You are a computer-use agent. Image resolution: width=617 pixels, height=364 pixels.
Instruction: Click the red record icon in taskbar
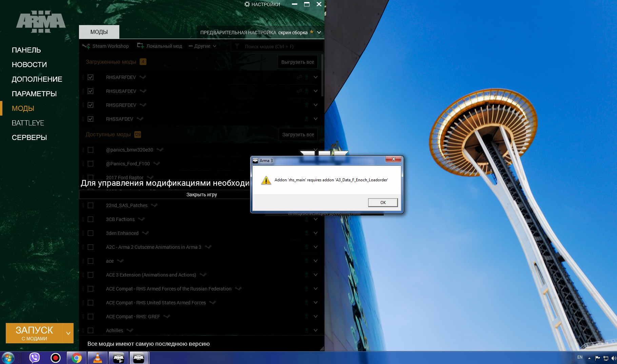coord(56,358)
